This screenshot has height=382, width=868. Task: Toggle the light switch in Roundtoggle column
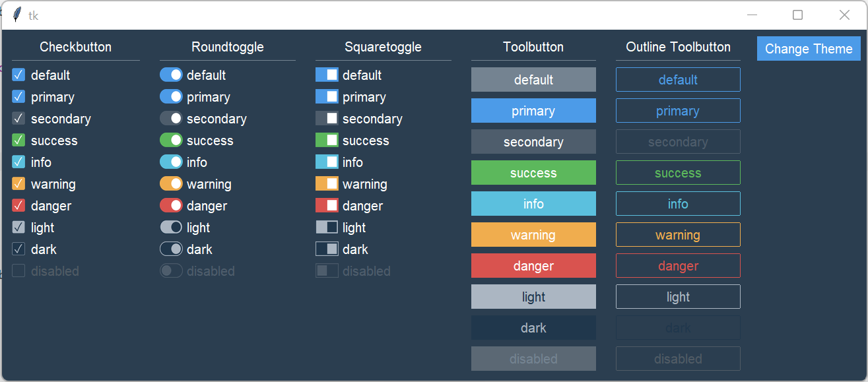pyautogui.click(x=171, y=227)
